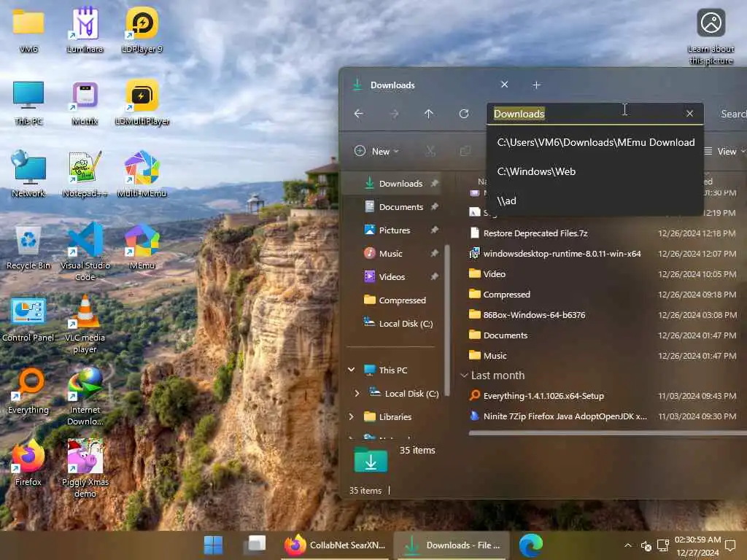Open Piggly Xmas demo shortcut
This screenshot has height=560, width=747.
click(x=85, y=469)
